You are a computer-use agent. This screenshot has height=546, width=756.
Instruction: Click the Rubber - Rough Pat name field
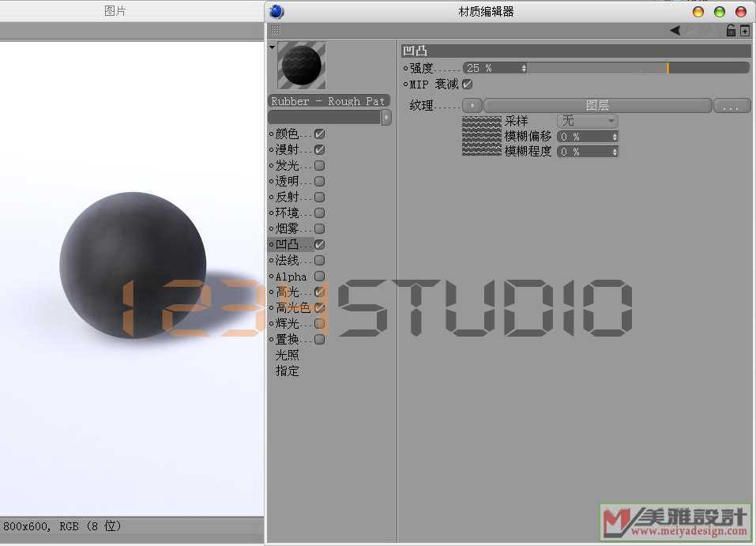tap(329, 101)
